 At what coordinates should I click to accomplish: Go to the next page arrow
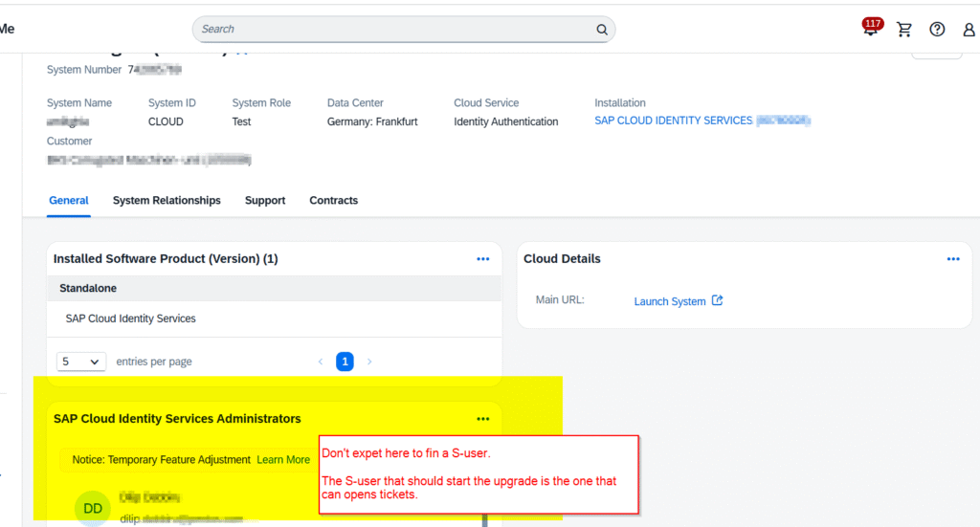[x=369, y=362]
